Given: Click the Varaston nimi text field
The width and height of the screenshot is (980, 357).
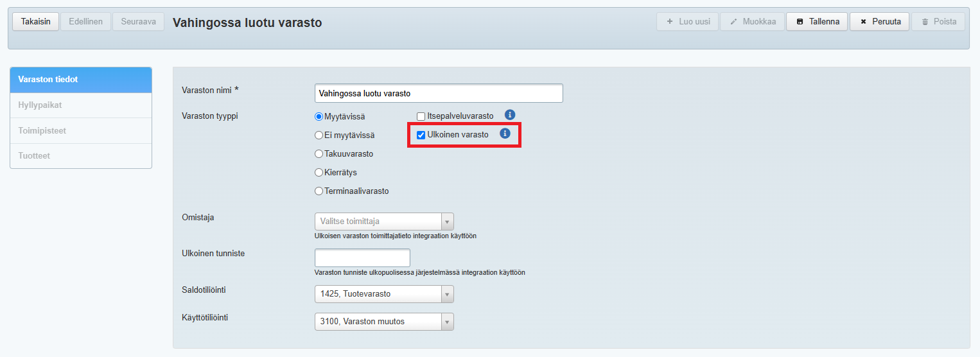Looking at the screenshot, I should [439, 93].
